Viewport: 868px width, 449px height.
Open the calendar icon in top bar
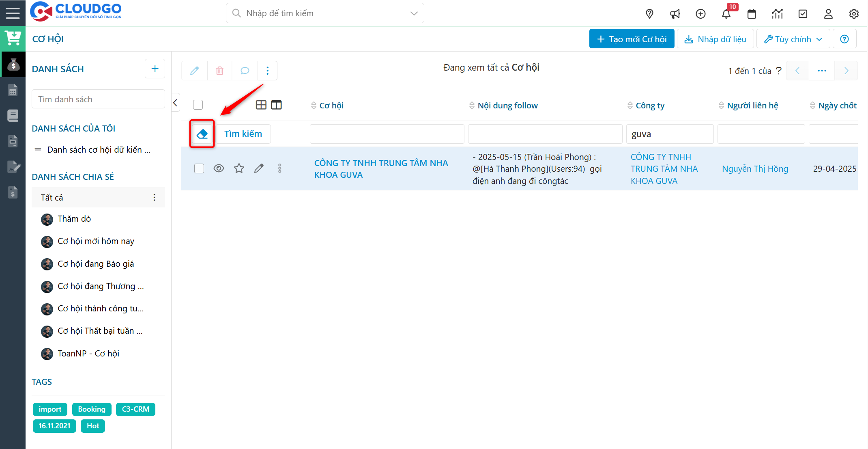(x=752, y=13)
